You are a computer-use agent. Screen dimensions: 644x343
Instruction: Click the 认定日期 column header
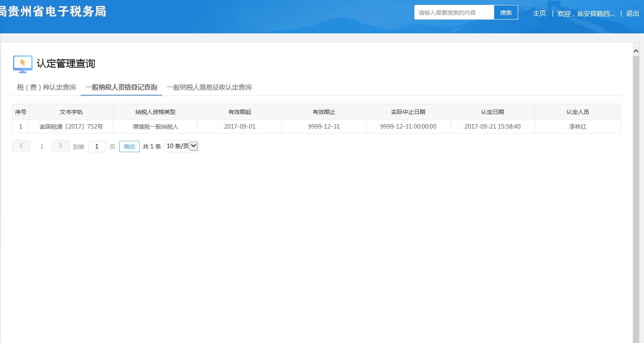[492, 112]
